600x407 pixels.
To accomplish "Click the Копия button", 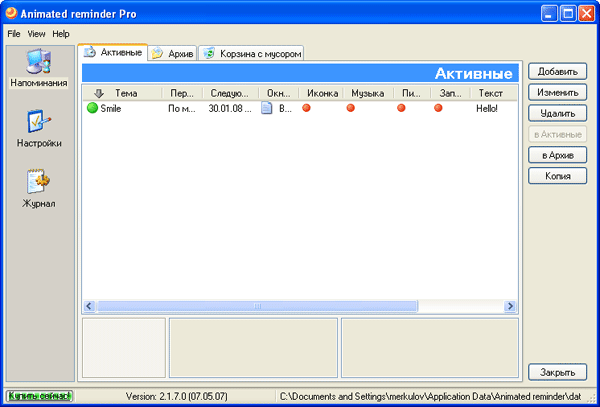I will click(558, 176).
